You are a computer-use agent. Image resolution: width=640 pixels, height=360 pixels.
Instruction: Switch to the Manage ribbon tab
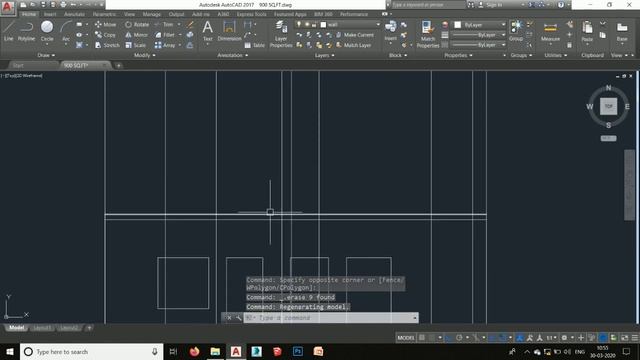(151, 14)
